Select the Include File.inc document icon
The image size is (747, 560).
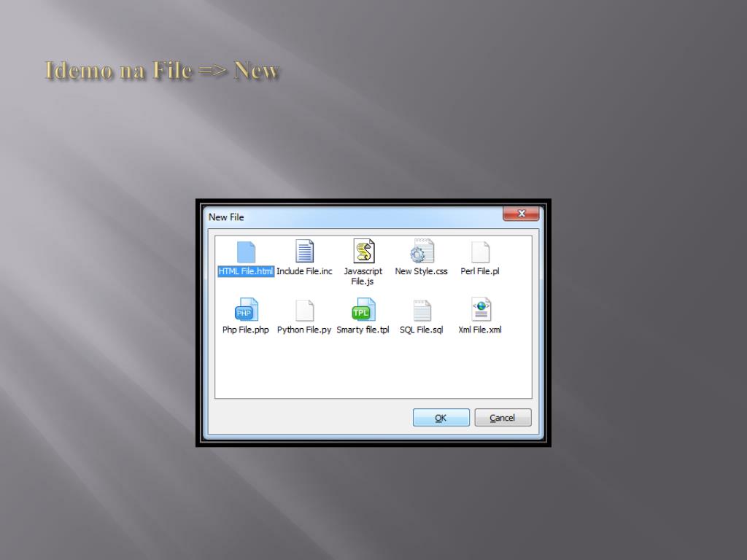point(304,251)
